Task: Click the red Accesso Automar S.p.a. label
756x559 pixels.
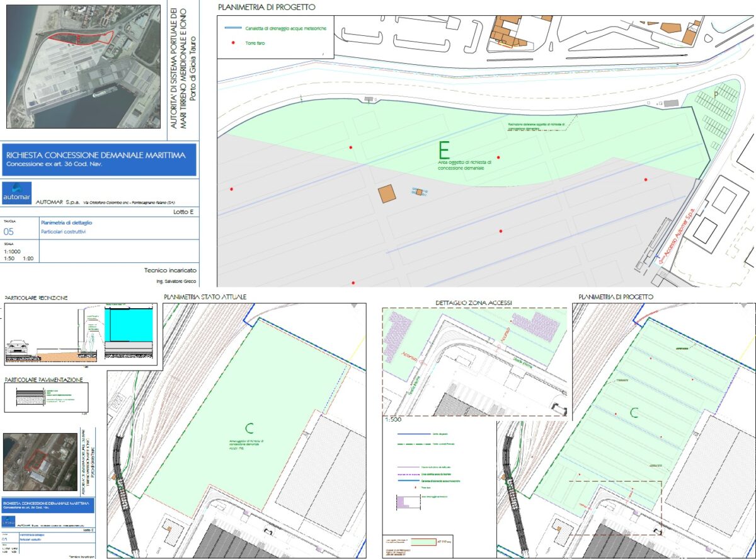Action: (674, 231)
